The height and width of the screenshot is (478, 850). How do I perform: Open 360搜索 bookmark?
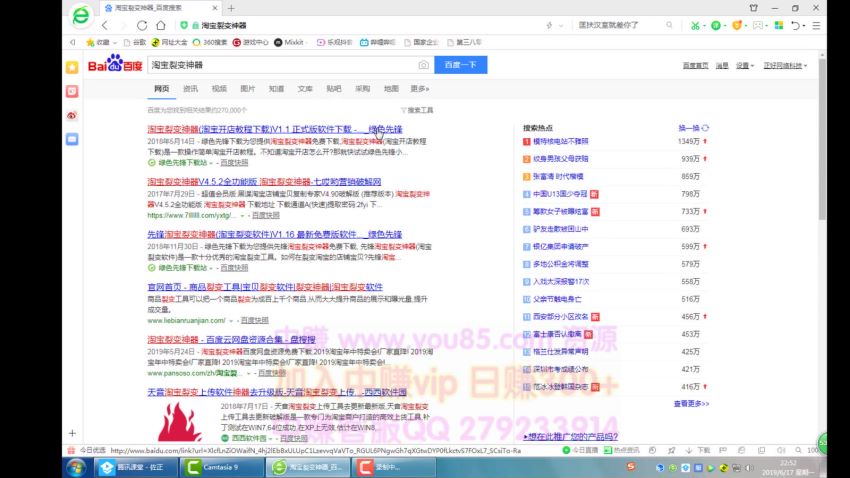210,42
